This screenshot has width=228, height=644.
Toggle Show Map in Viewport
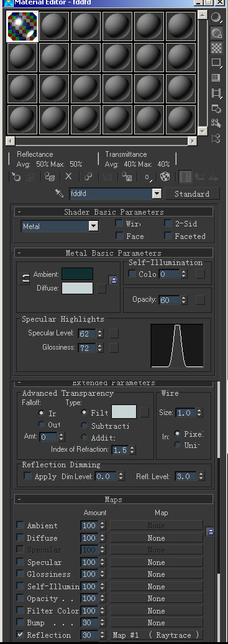[165, 177]
